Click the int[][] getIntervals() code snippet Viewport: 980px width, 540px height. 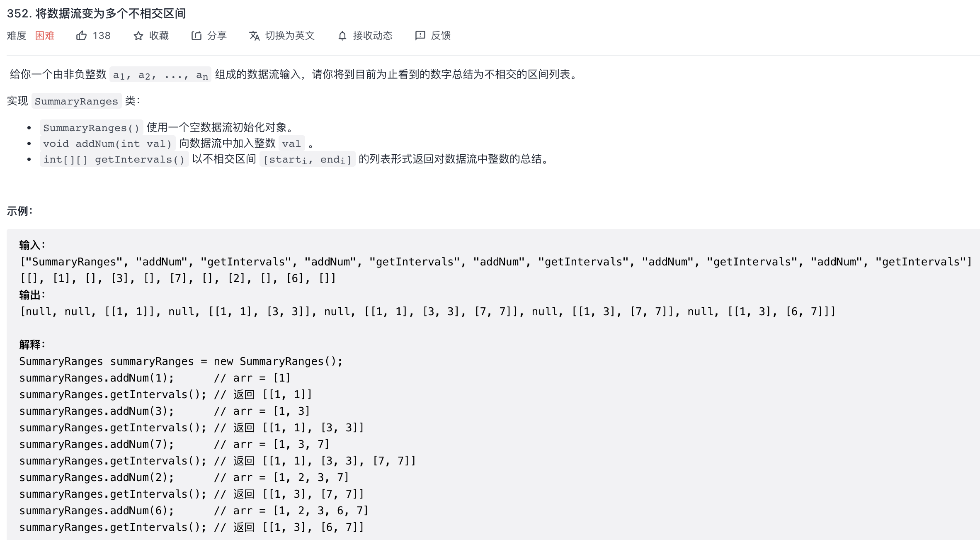114,159
